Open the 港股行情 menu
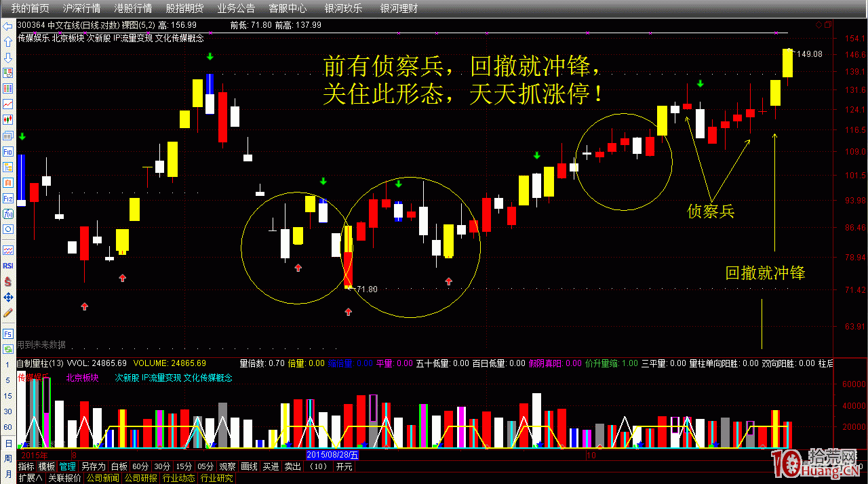The width and height of the screenshot is (868, 484). click(133, 9)
